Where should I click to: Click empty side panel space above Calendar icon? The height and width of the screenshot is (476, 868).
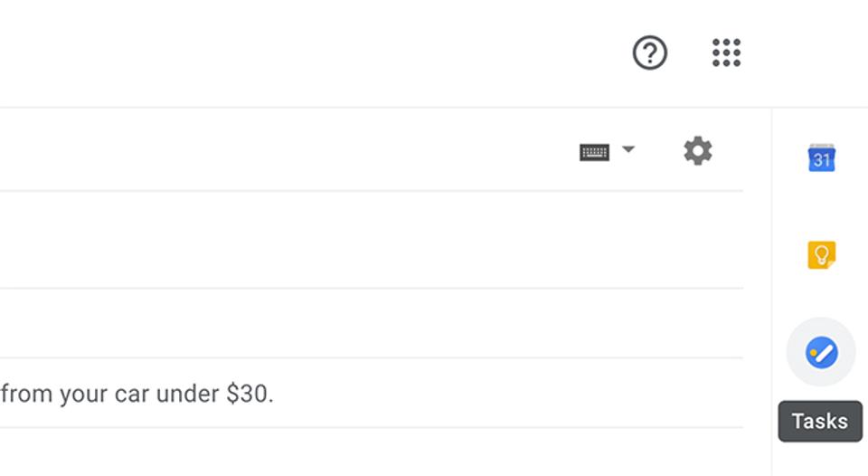point(820,125)
